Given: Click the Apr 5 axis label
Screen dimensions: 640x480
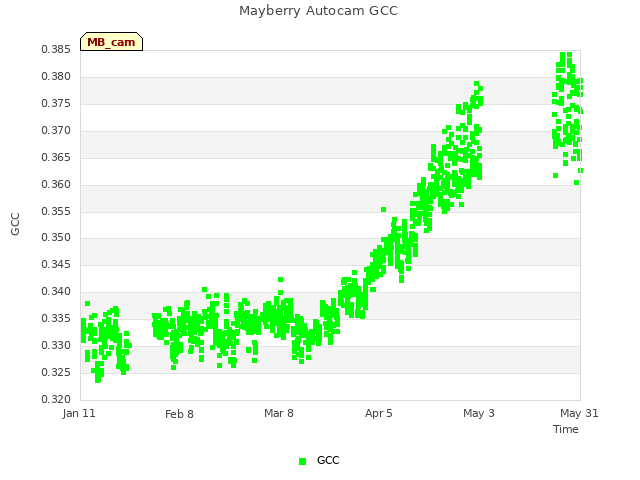Looking at the screenshot, I should tap(378, 413).
